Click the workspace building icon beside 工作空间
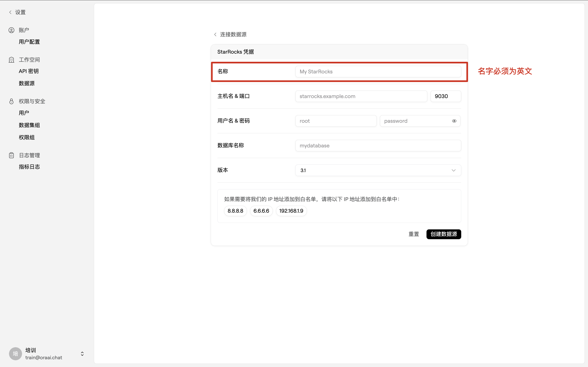Image resolution: width=588 pixels, height=367 pixels. click(11, 60)
